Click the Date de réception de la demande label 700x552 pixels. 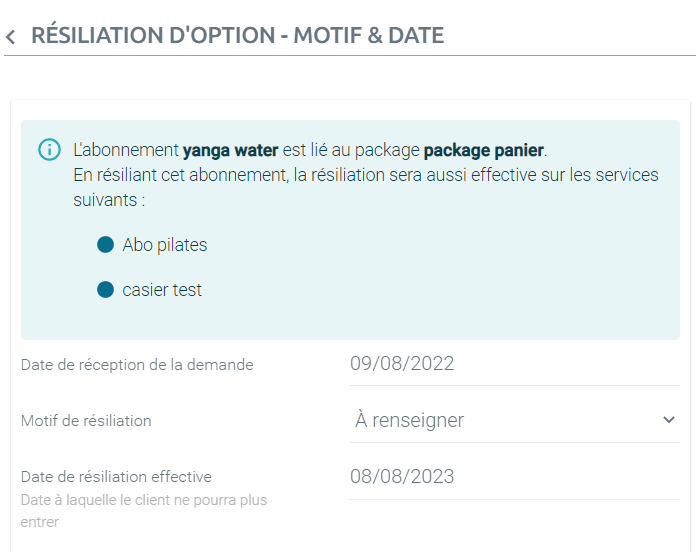[x=137, y=364]
